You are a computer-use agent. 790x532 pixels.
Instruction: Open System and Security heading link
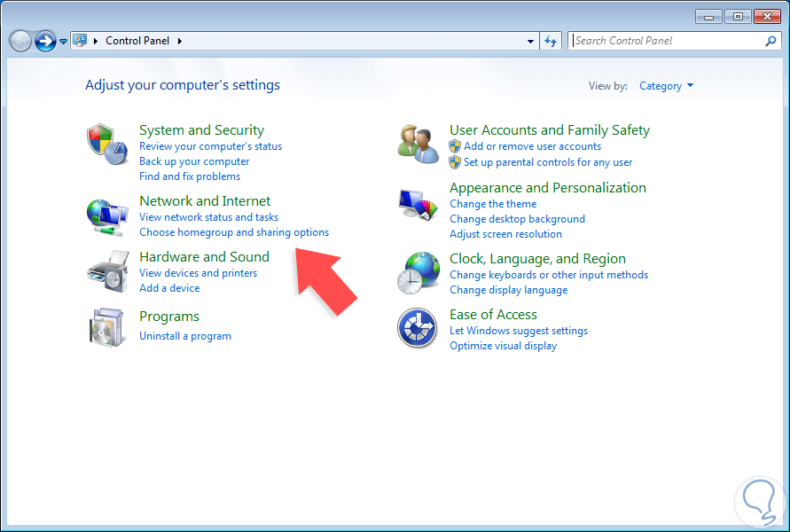point(201,130)
